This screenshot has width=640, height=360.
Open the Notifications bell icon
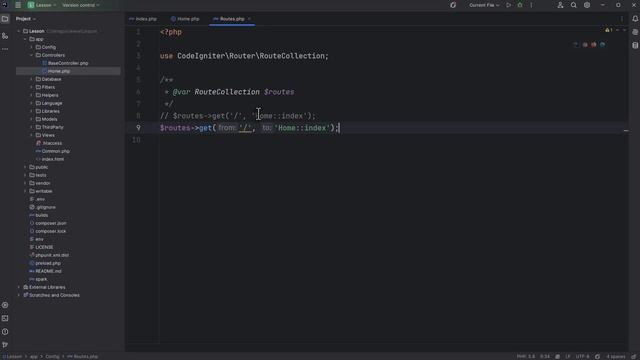click(635, 19)
